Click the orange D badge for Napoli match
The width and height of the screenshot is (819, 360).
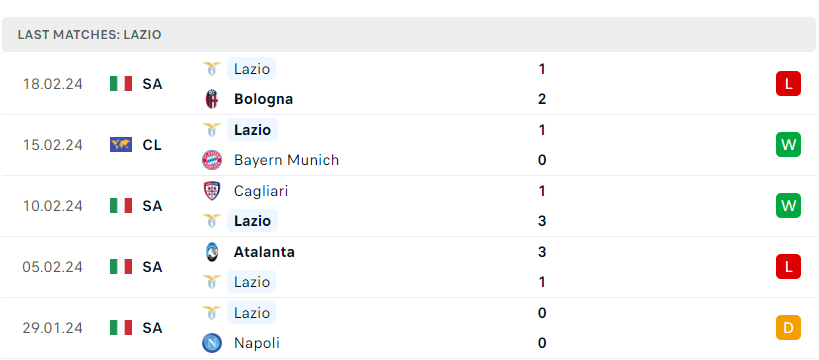coord(788,328)
